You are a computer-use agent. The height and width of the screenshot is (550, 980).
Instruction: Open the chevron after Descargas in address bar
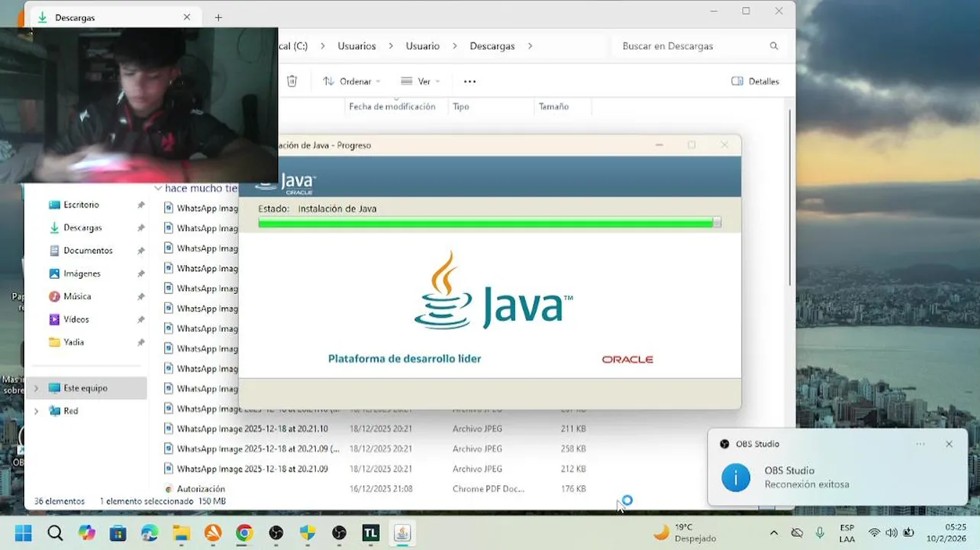tap(530, 46)
